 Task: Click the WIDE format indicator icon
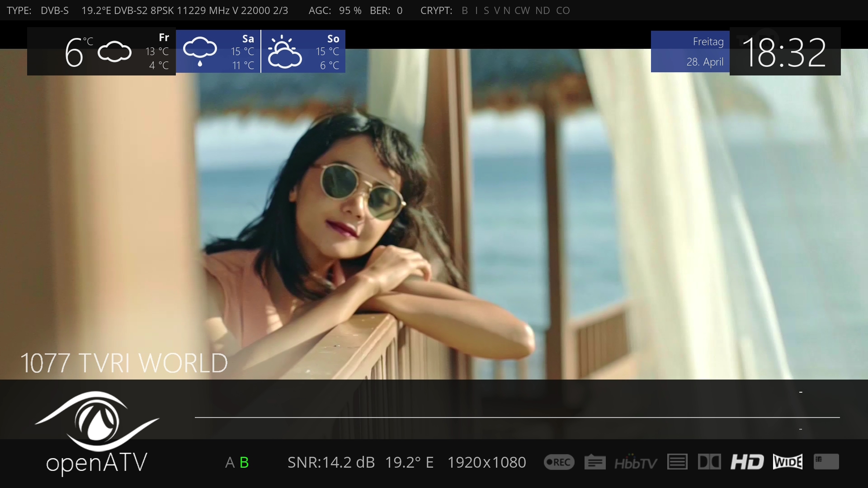pyautogui.click(x=788, y=462)
